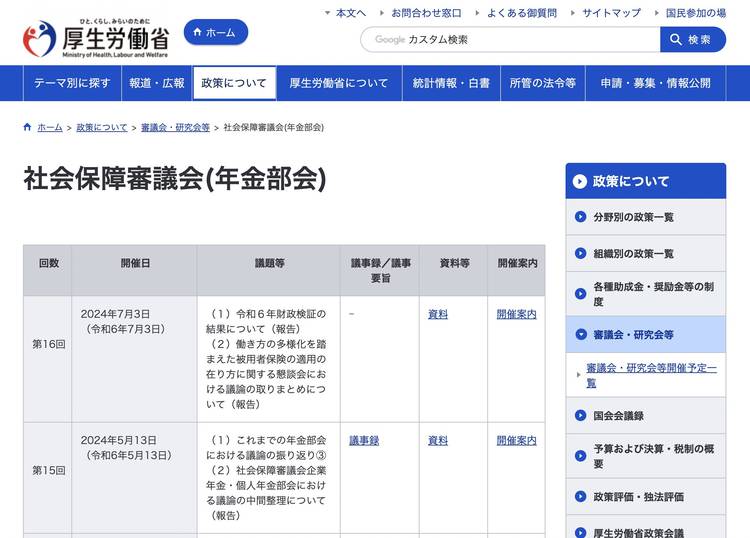Open 申請・募集・情報公開 navigation menu
Image resolution: width=750 pixels, height=538 pixels.
click(655, 83)
